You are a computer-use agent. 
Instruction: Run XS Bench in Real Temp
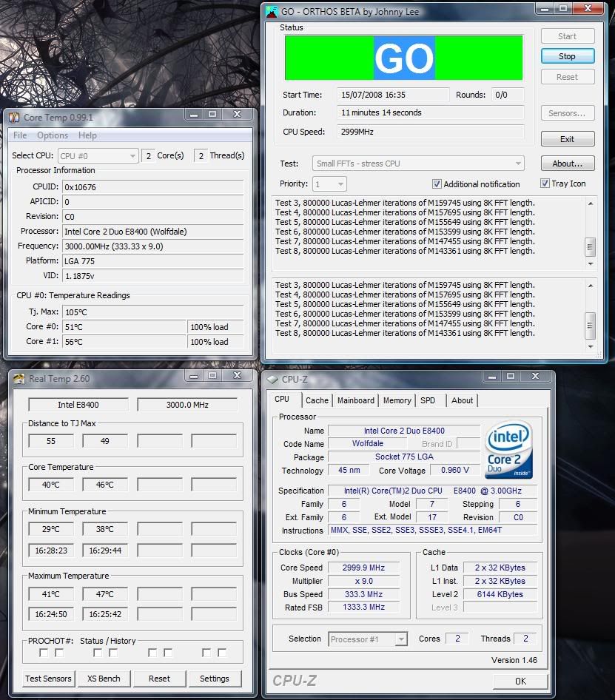(104, 679)
